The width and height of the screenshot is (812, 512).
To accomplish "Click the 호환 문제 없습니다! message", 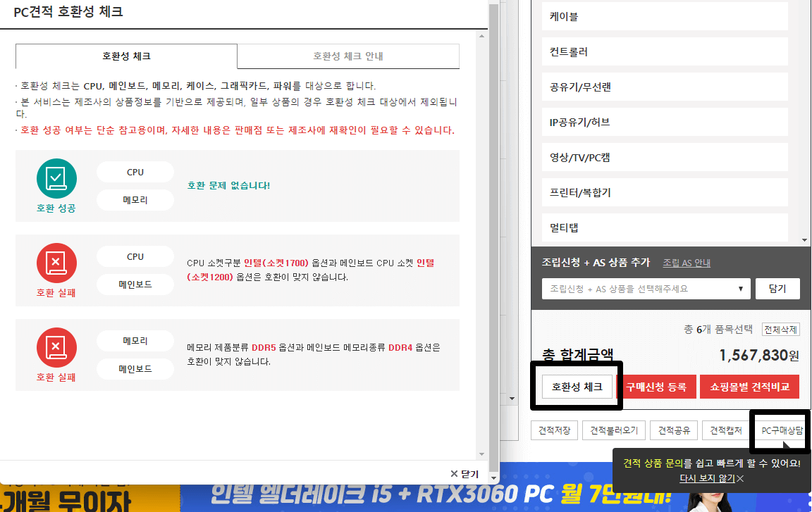I will (x=228, y=185).
